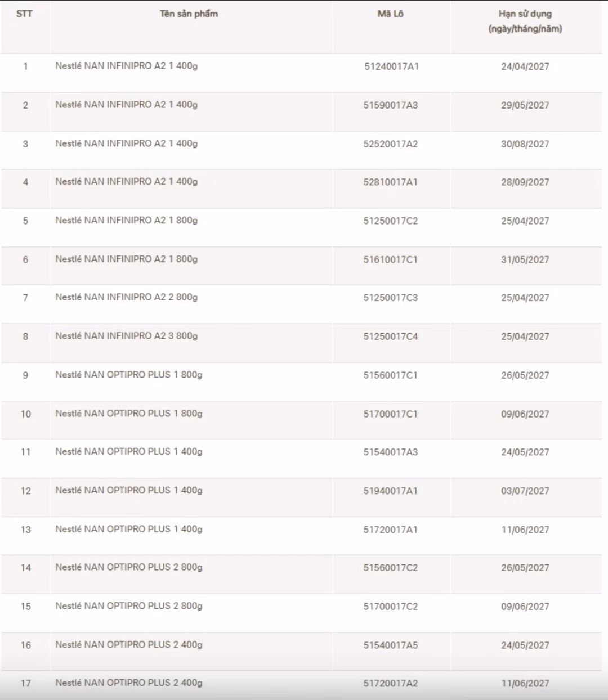Select row number 10 in STT column

[26, 414]
